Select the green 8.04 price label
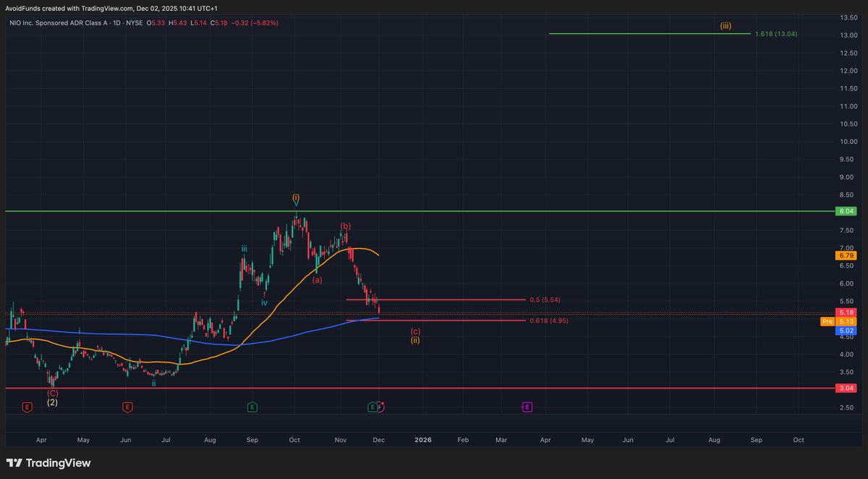This screenshot has height=479, width=868. (847, 211)
